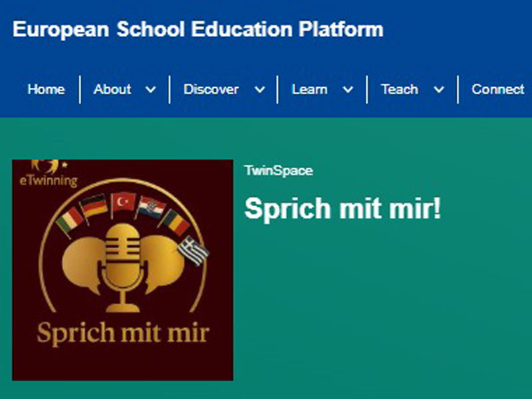The image size is (532, 399).
Task: Go to the Home menu item
Action: point(46,90)
